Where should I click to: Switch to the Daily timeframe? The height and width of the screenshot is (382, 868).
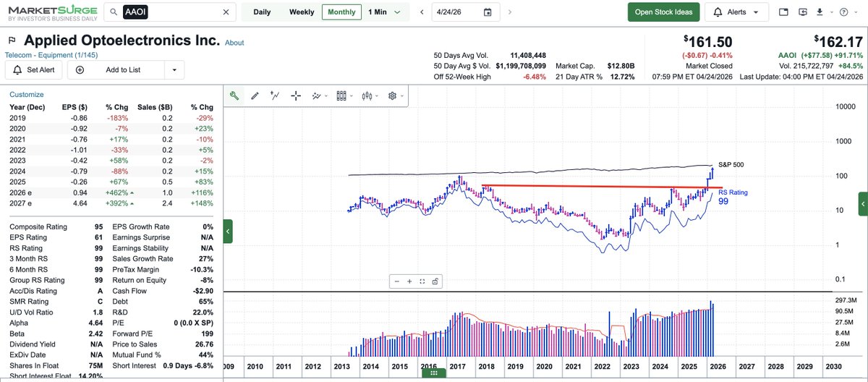[x=262, y=12]
